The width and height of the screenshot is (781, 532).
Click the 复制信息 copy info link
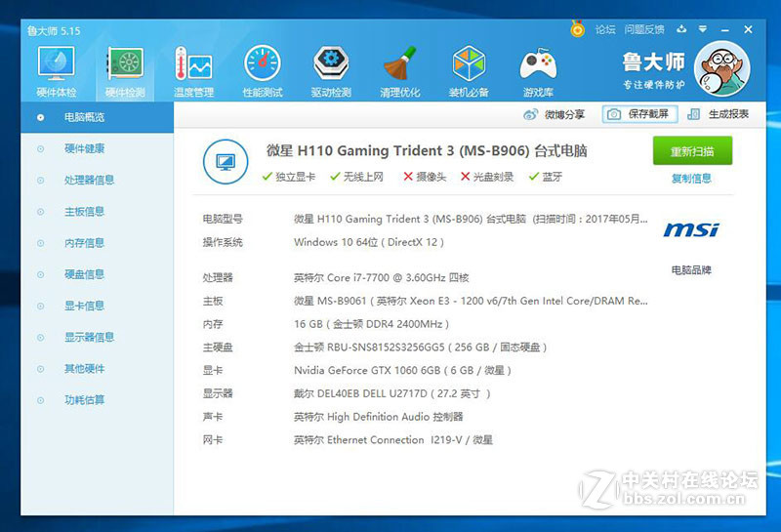691,179
